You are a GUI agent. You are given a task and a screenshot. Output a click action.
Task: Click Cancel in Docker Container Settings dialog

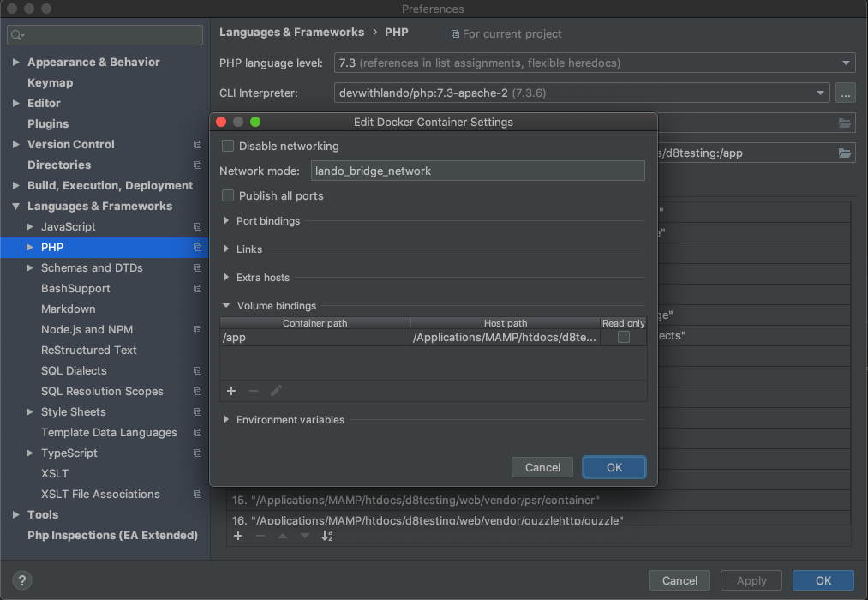pos(542,468)
